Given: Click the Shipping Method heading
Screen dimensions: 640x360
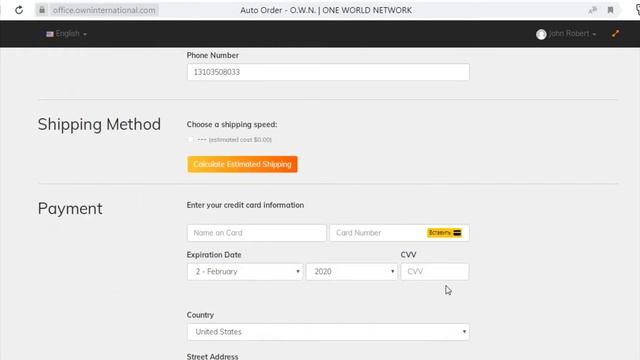Looking at the screenshot, I should click(99, 124).
